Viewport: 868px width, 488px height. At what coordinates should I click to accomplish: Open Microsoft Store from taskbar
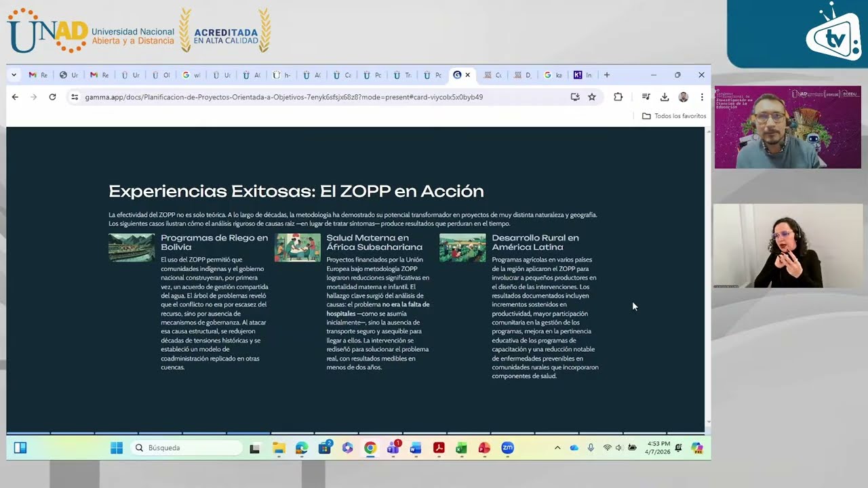(x=325, y=448)
